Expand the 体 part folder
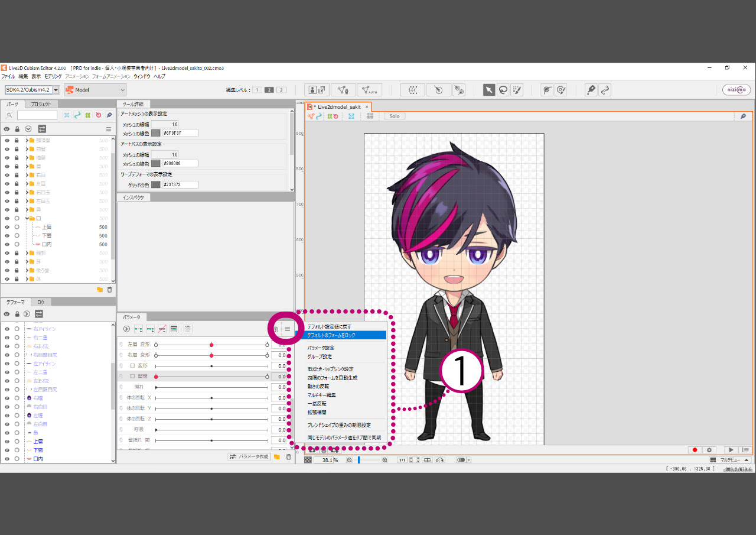Screen dimensions: 756x535 (27, 278)
